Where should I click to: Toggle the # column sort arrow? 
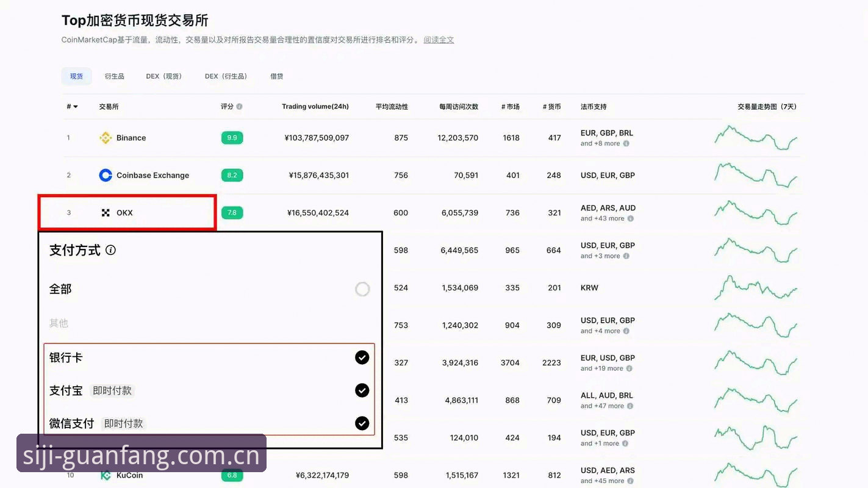pos(76,107)
